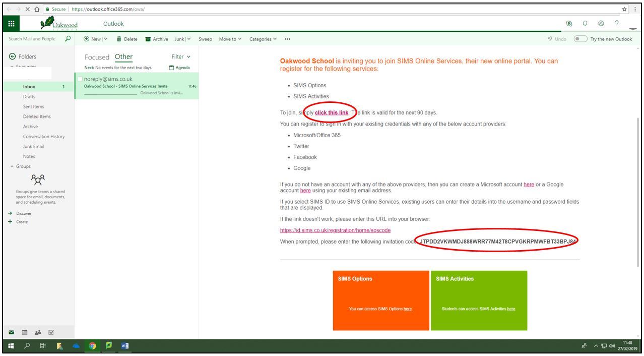Open the People module icon
Viewport: 644px width, 356px height.
[x=38, y=332]
